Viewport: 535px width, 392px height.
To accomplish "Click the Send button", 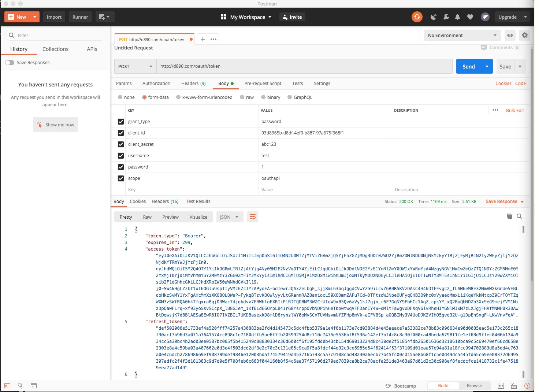I will 469,66.
